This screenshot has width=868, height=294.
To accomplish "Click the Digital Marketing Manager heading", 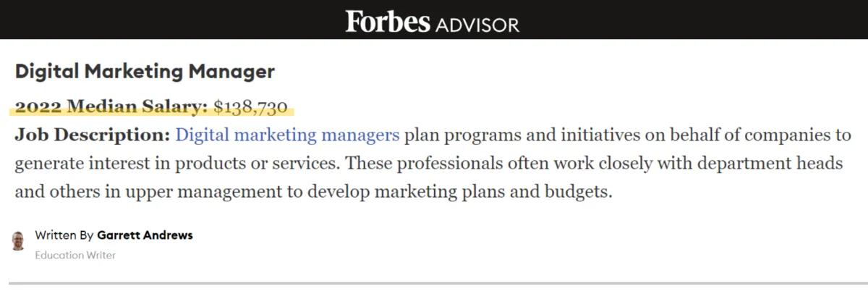I will point(145,72).
